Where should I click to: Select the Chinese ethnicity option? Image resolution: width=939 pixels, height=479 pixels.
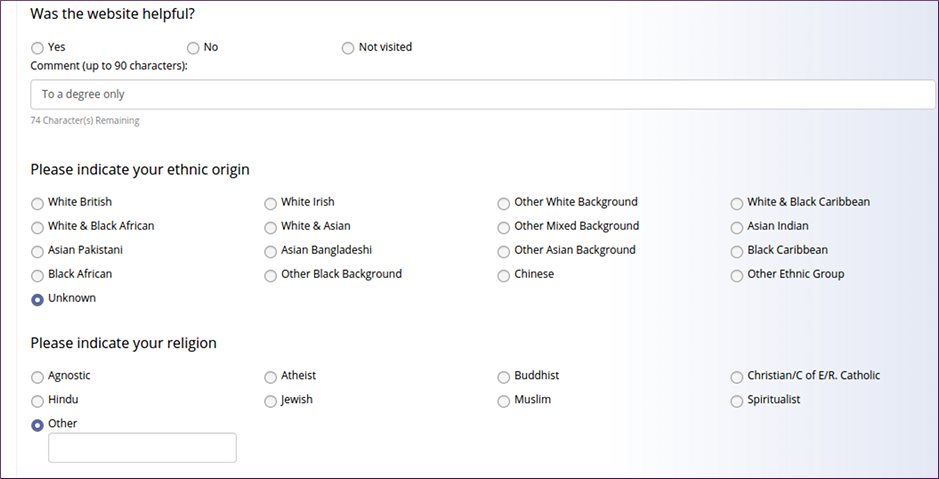pos(504,275)
